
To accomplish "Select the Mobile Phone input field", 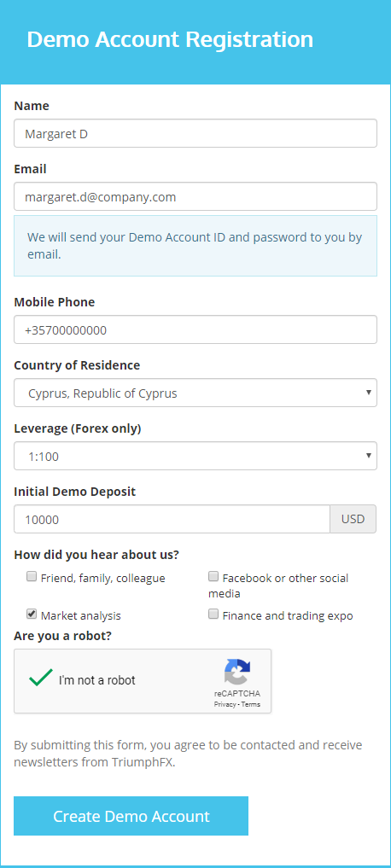I will click(x=195, y=330).
